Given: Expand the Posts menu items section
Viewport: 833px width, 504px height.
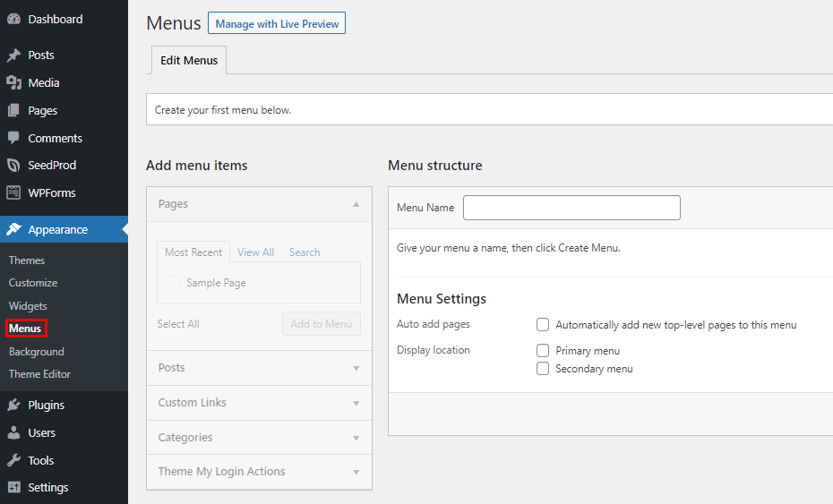Looking at the screenshot, I should [356, 368].
